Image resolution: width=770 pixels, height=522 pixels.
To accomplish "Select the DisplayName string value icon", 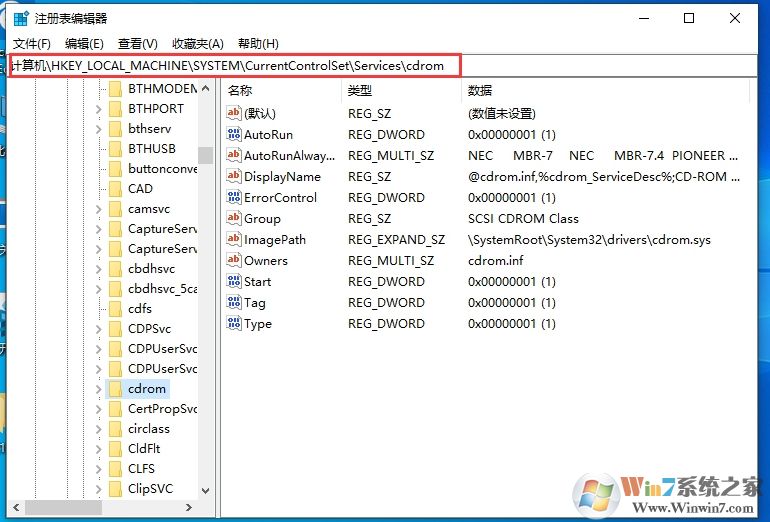I will tap(234, 176).
